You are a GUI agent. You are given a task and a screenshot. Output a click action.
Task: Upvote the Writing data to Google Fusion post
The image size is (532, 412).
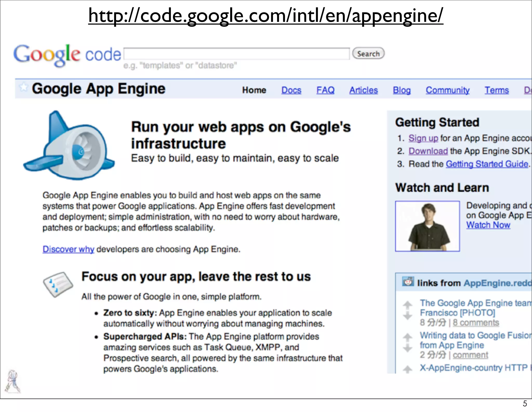(x=408, y=337)
